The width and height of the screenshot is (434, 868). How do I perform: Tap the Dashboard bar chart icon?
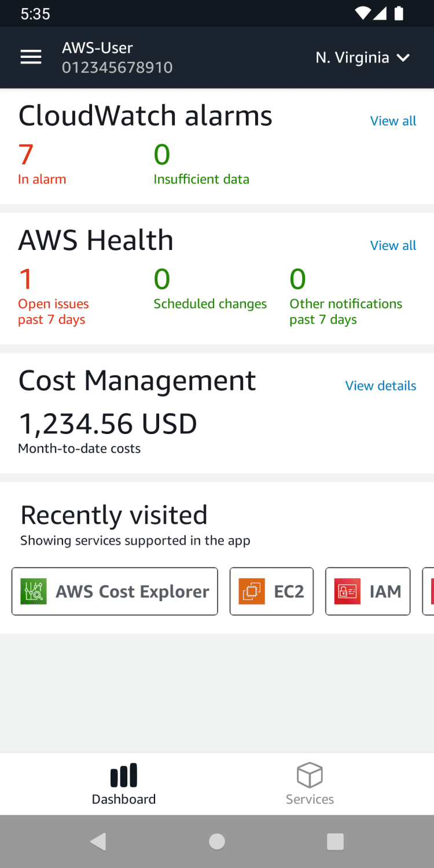[x=124, y=775]
